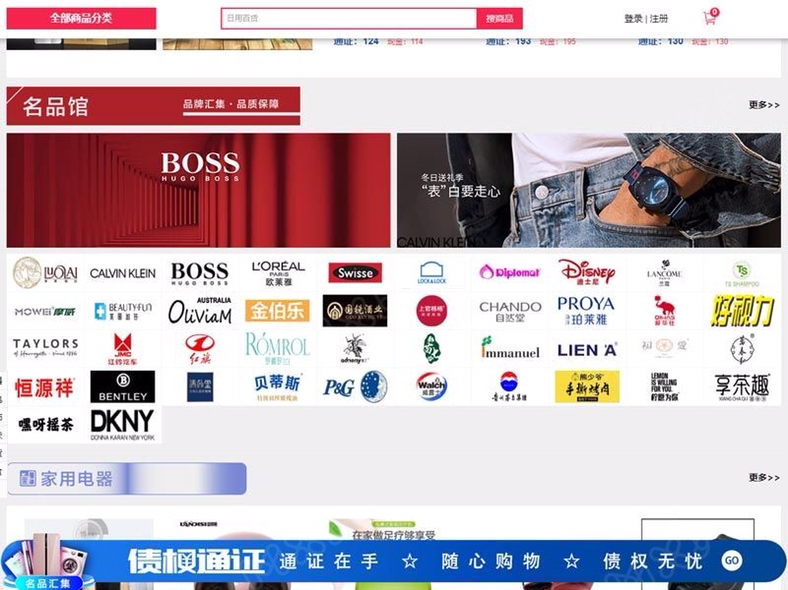The height and width of the screenshot is (590, 788).
Task: Click the Bentley brand logo
Action: (123, 386)
